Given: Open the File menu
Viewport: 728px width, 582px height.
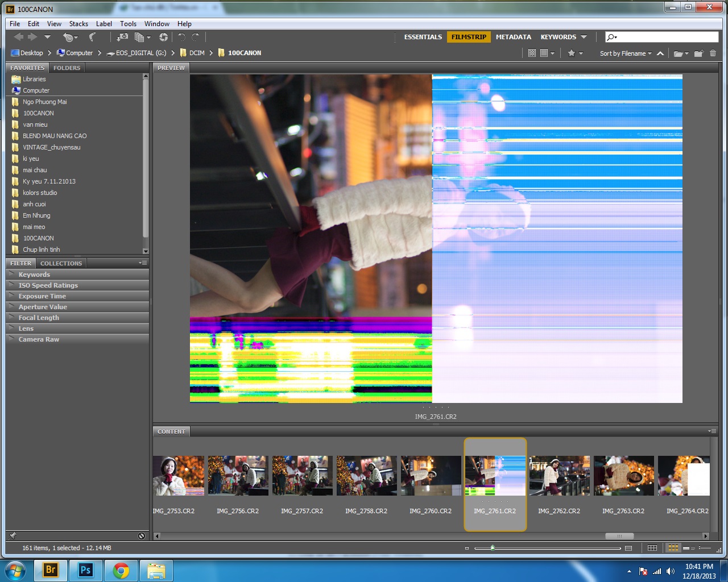Looking at the screenshot, I should [x=15, y=24].
